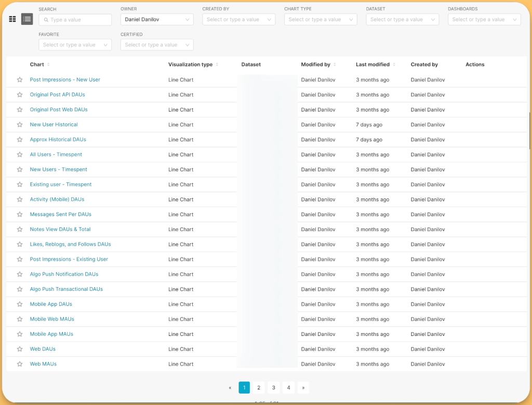Click the Search input field
This screenshot has width=532, height=405.
[75, 20]
